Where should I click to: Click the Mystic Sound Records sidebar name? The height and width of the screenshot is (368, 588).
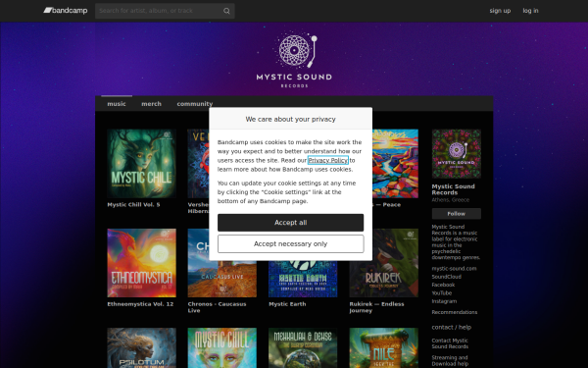coord(453,189)
